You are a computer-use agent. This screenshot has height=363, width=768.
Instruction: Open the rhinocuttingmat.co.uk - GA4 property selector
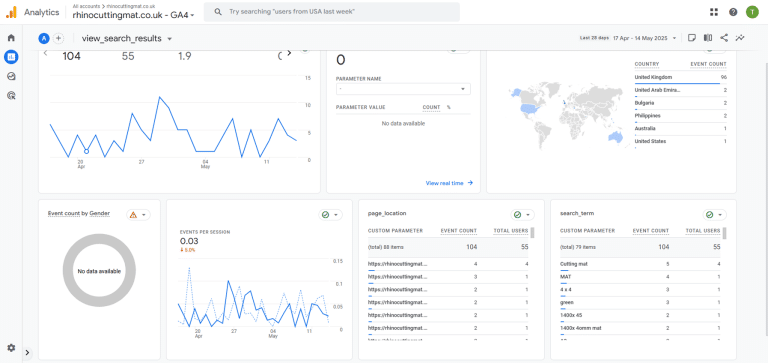133,15
